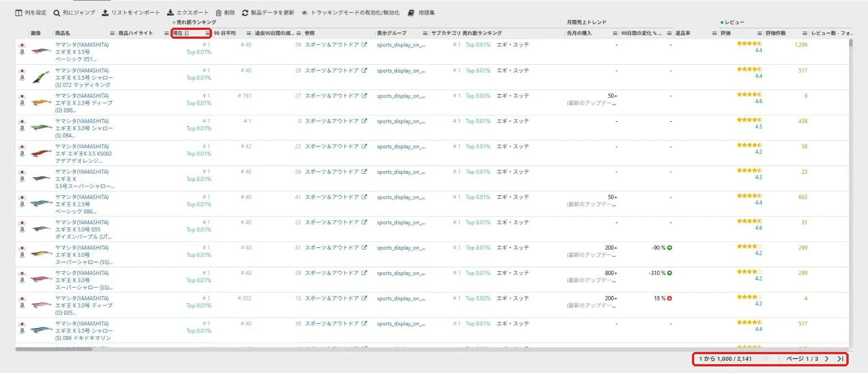Open the 90日間の変化 % column menu icon
Image resolution: width=868 pixels, height=373 pixels.
tap(669, 33)
